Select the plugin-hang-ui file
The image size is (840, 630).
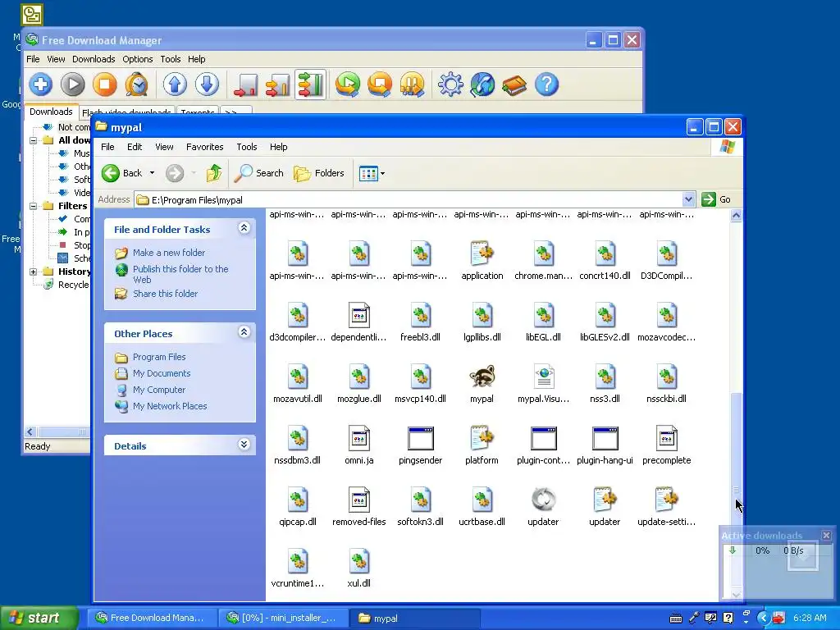pyautogui.click(x=605, y=445)
